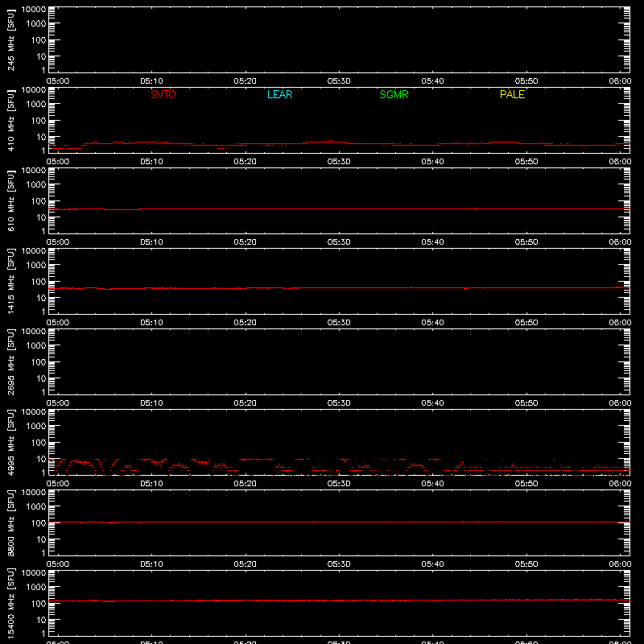Select the 8800 MHz [SFU] axis title
Screen dimensions: 644x644
pos(11,523)
